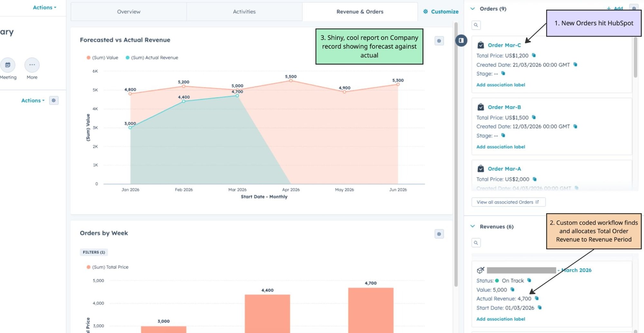Open the More options button
Viewport: 644px width, 333px height.
(x=32, y=65)
